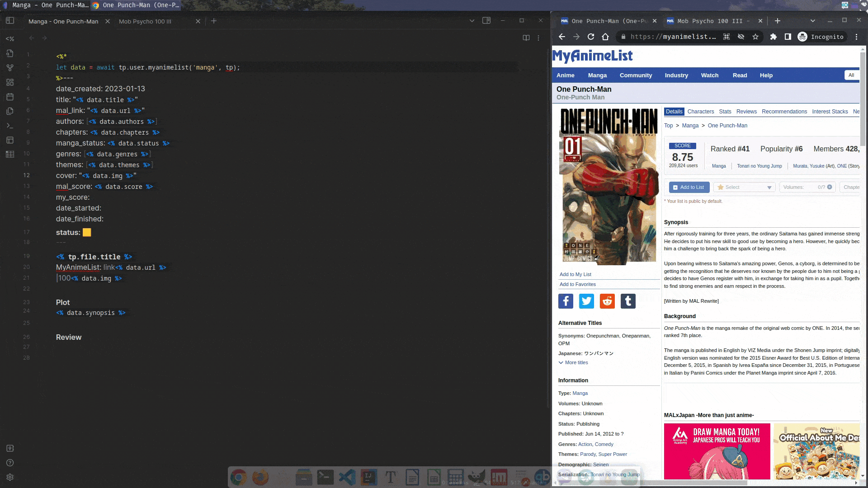Click the One Punch-Man cover thumbnail
868x488 pixels.
[609, 185]
